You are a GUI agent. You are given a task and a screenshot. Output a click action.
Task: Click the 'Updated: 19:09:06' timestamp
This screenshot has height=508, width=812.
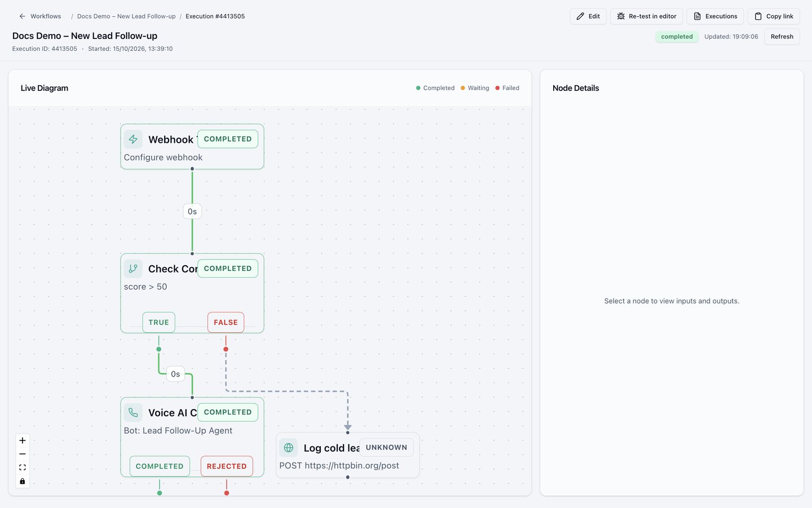pos(731,37)
